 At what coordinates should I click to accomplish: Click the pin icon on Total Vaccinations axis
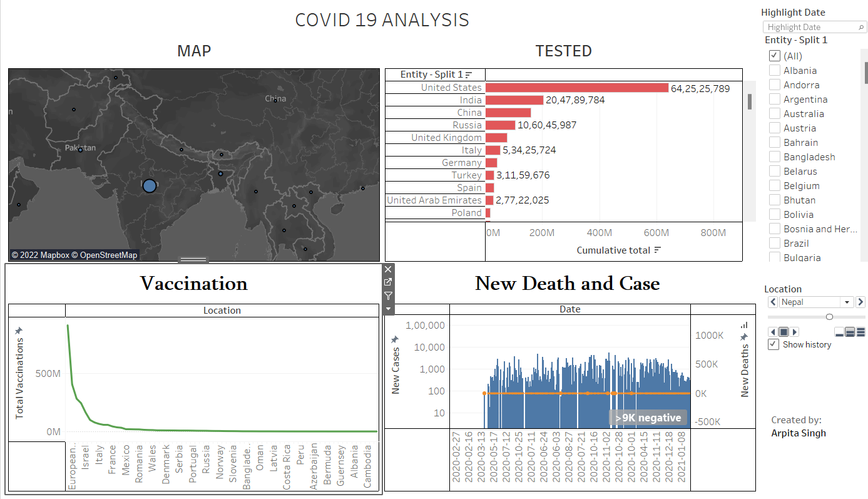(x=19, y=331)
